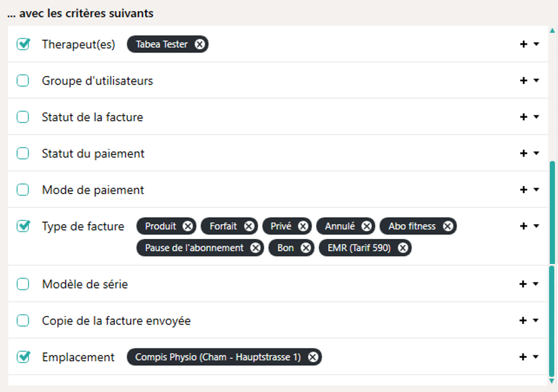Remove the Pause de l'abonnement tag
The width and height of the screenshot is (558, 392).
(x=255, y=248)
